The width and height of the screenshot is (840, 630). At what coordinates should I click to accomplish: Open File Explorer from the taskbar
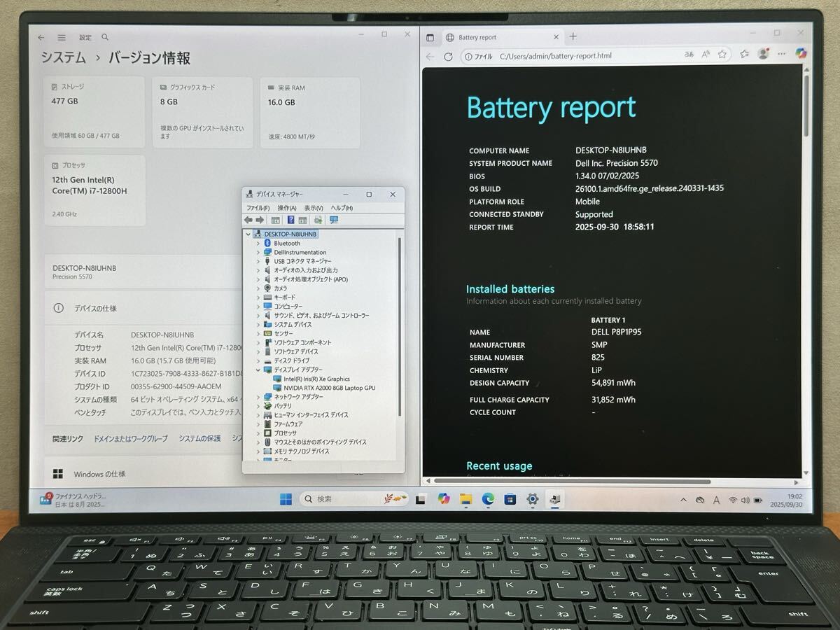tap(465, 499)
